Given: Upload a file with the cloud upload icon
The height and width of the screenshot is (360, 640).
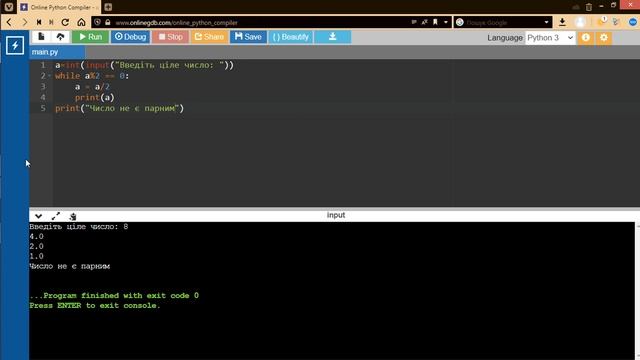Looking at the screenshot, I should tap(60, 37).
